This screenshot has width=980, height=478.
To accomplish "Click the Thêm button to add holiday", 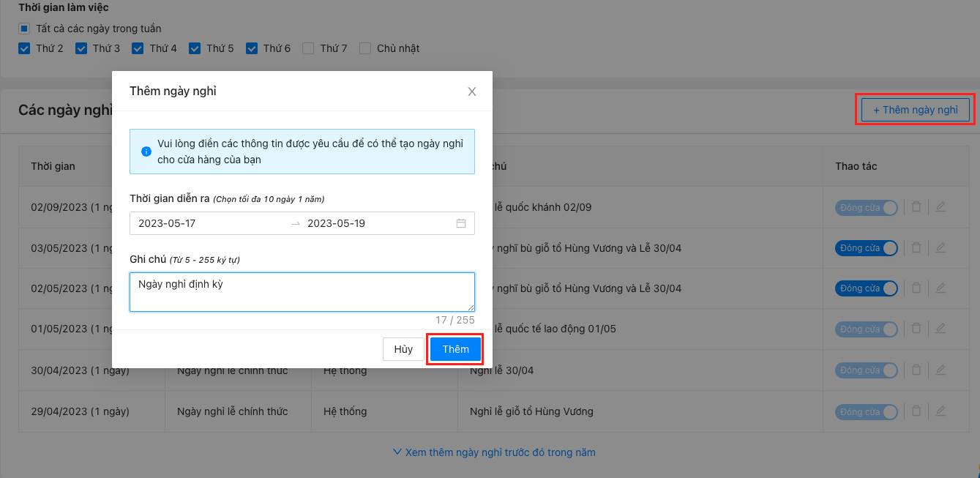I will [x=455, y=349].
